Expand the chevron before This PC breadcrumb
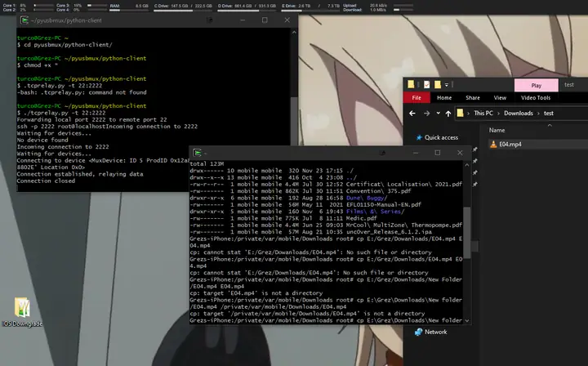 [x=469, y=114]
